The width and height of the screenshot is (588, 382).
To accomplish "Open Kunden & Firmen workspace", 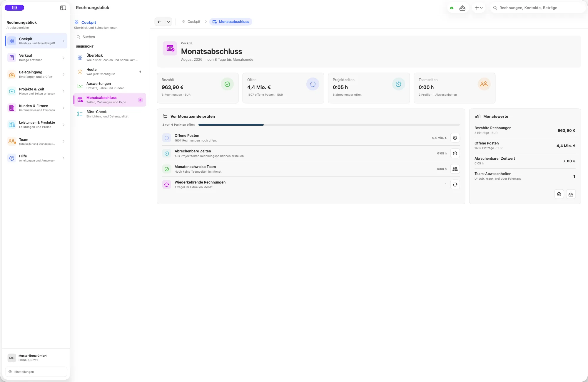I will (x=36, y=108).
